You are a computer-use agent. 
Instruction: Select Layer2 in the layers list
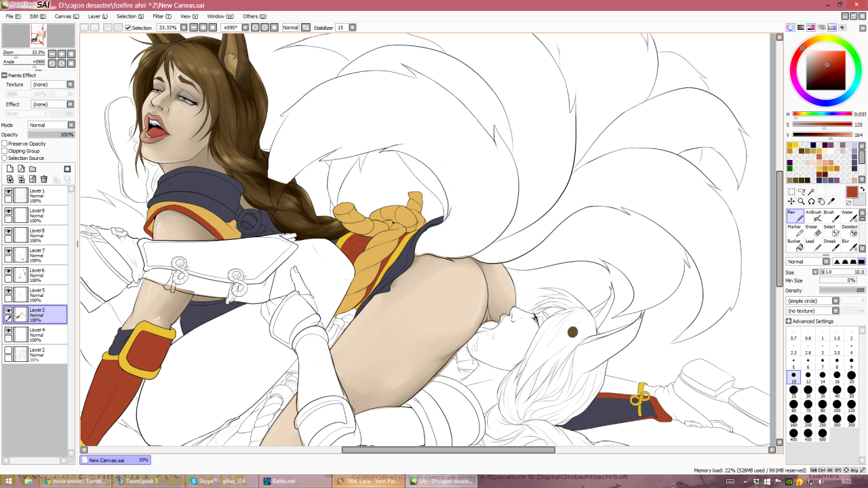point(35,354)
